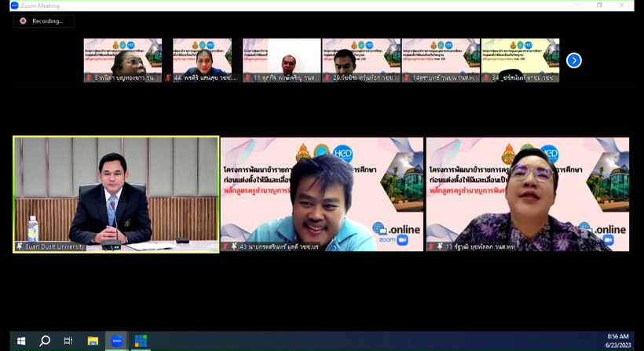Click thumbnail of participant numbered 5
The image size is (644, 351).
(x=123, y=60)
